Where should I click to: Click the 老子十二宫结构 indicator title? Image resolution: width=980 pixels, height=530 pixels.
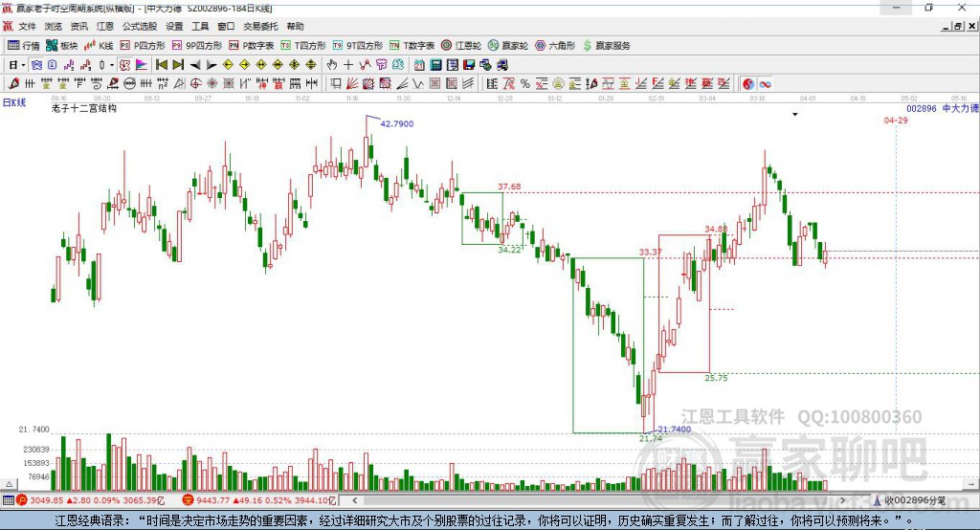pos(84,108)
